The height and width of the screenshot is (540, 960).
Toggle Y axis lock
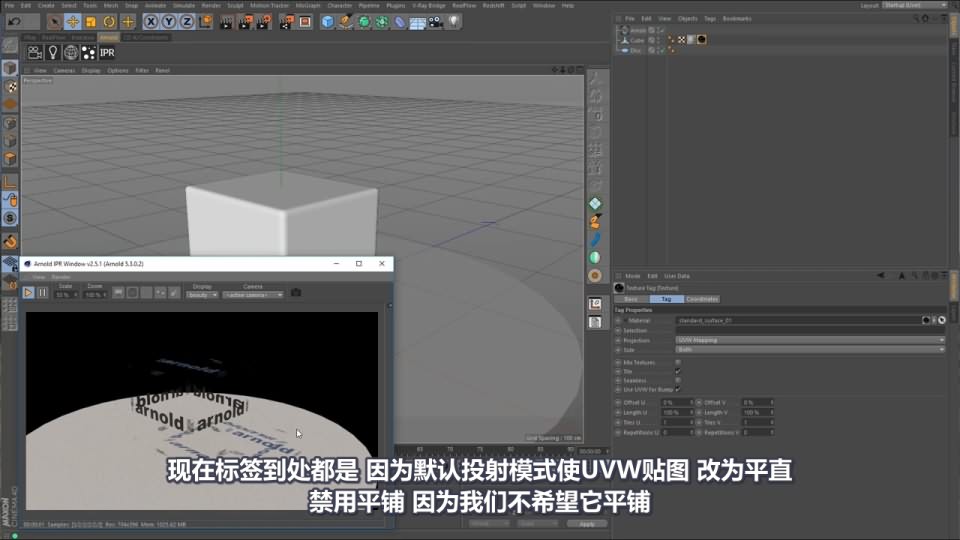(168, 22)
